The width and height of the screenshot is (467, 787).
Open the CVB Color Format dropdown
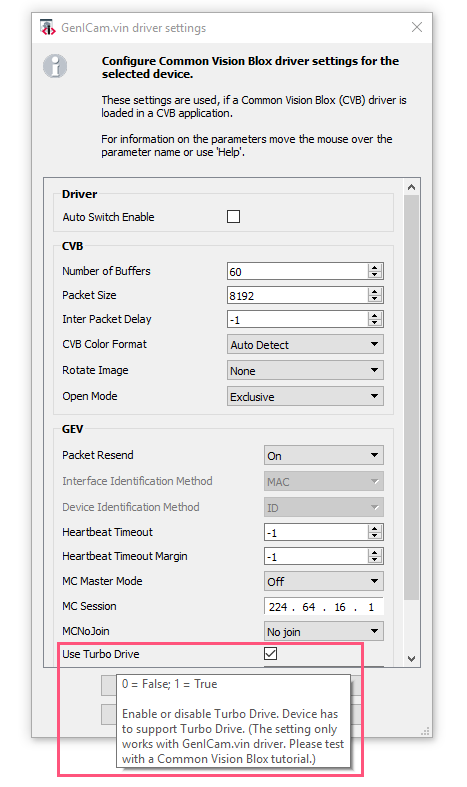coord(305,344)
